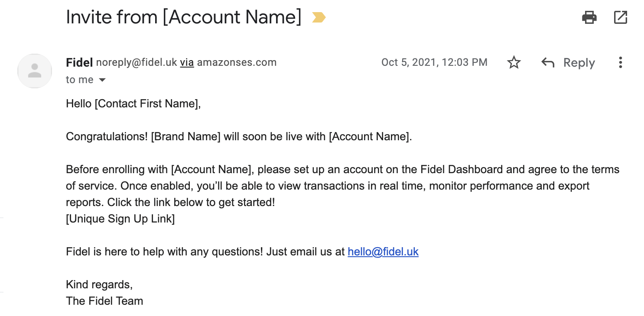Click the [Unique Sign Up Link] placeholder
The image size is (644, 316).
[x=120, y=219]
